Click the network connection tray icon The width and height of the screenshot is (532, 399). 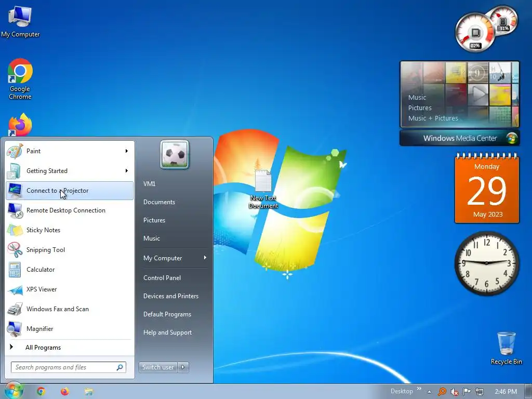[x=480, y=392]
